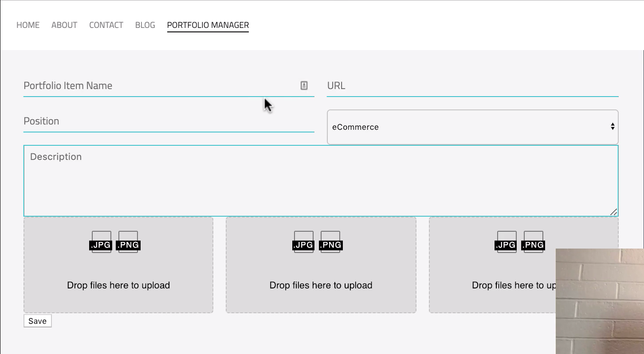644x354 pixels.
Task: Click the .JPG icon in middle upload zone
Action: click(304, 242)
